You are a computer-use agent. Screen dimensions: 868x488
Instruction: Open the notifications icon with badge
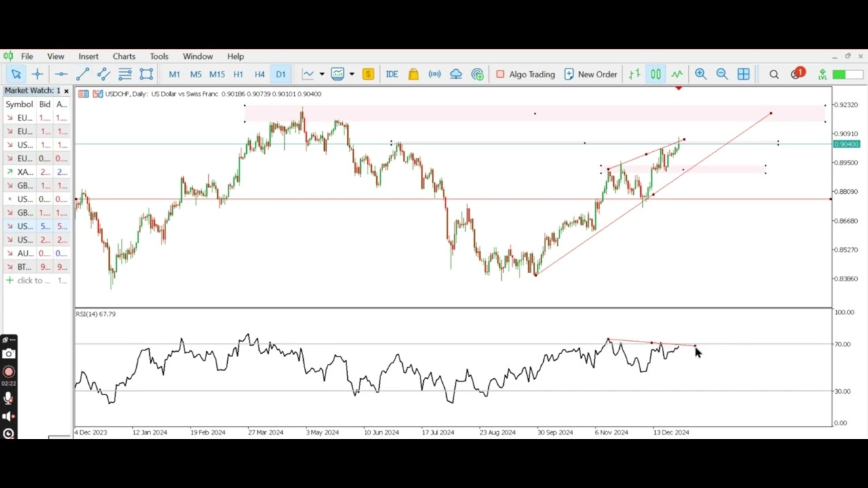point(797,73)
